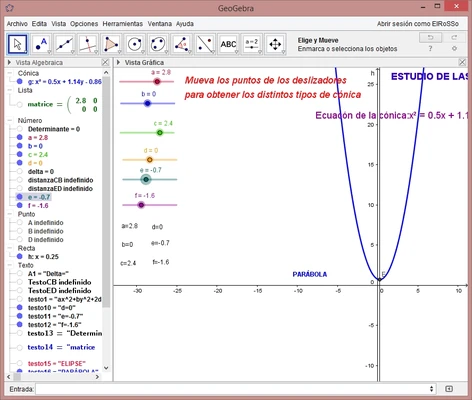Select the Circle with center tool
The height and width of the screenshot is (400, 472).
135,44
